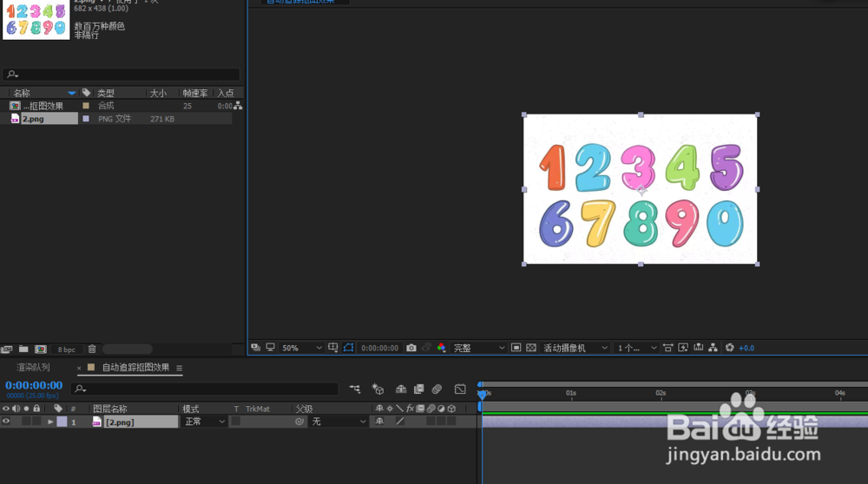The image size is (868, 484).
Task: Toggle pixel aspect ratio correction icon
Action: coord(667,347)
